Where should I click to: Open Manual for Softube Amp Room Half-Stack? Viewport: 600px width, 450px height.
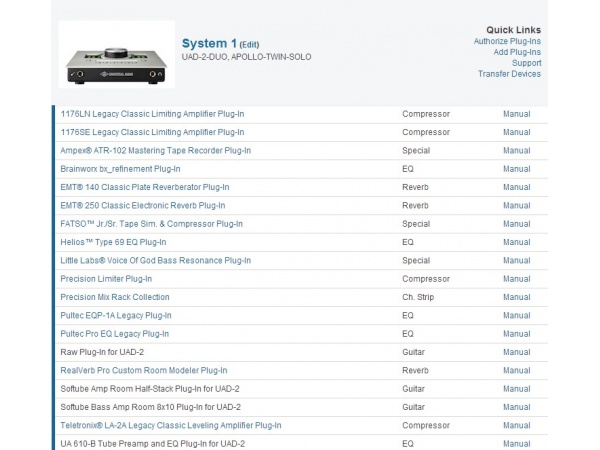coord(517,389)
